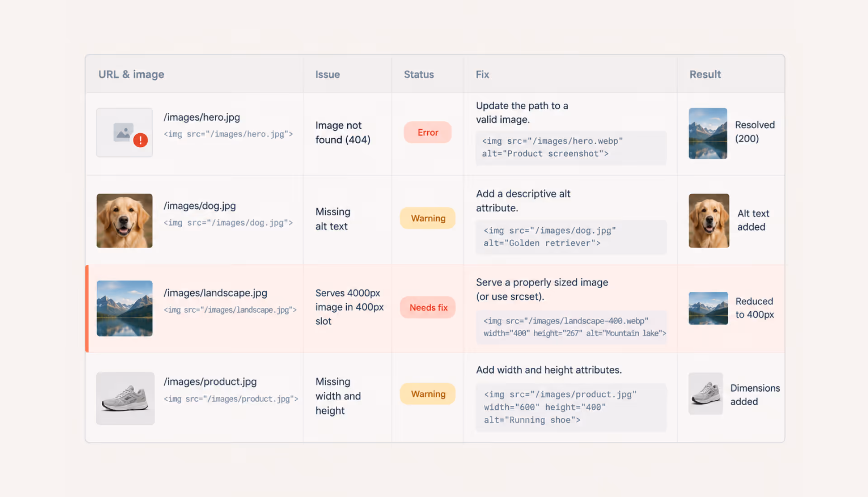Screen dimensions: 868x497
Task: Click the Status column header
Action: pos(419,75)
